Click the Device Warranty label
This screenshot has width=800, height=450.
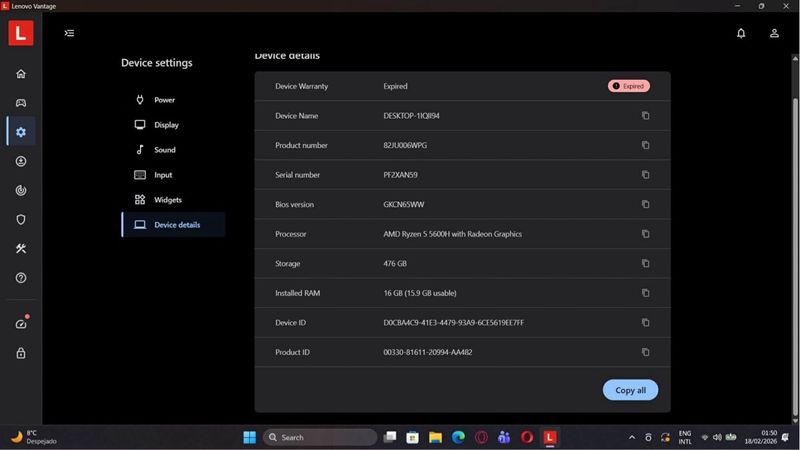(x=302, y=86)
